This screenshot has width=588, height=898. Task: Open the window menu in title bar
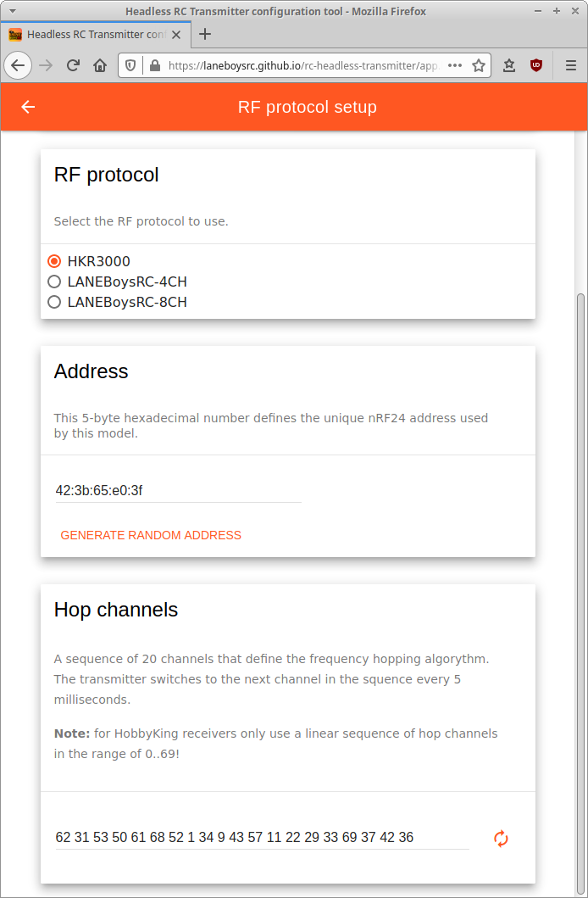(12, 11)
